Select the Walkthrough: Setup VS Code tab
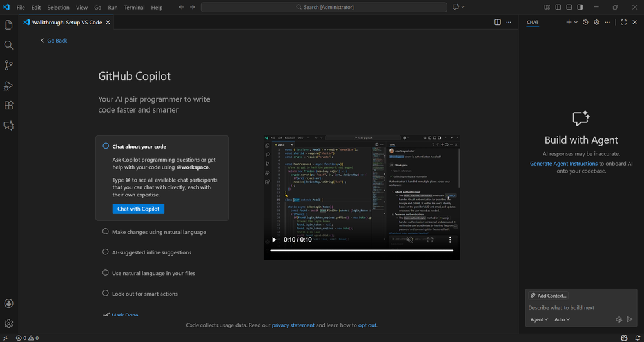 66,22
